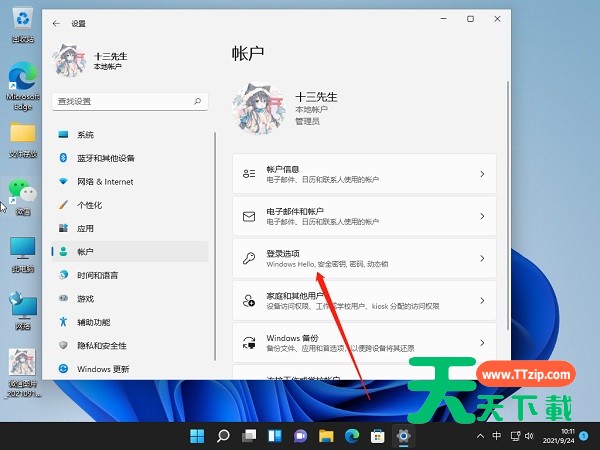Open 帐户信息 account info card
The width and height of the screenshot is (600, 450).
point(364,174)
